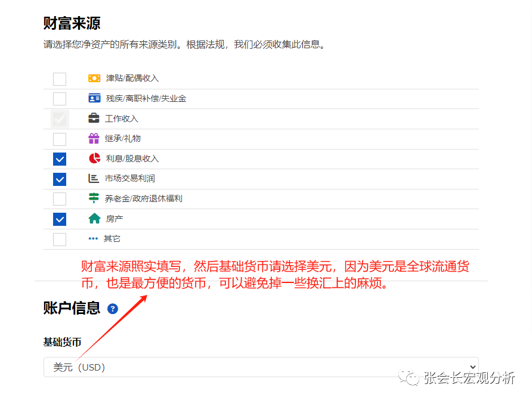Click the purple gift icon for 继承/礼物
The height and width of the screenshot is (401, 532).
pos(94,139)
